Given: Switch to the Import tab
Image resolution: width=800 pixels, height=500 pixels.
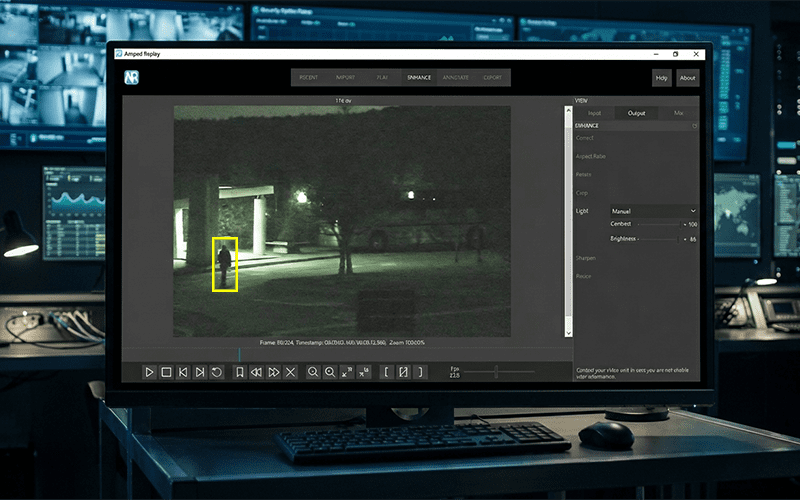Looking at the screenshot, I should 346,77.
